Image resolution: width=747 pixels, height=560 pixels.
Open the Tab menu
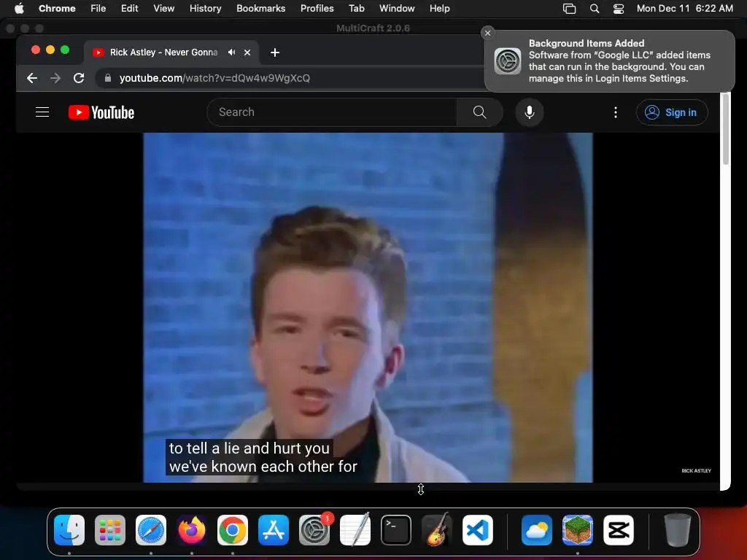coord(356,8)
